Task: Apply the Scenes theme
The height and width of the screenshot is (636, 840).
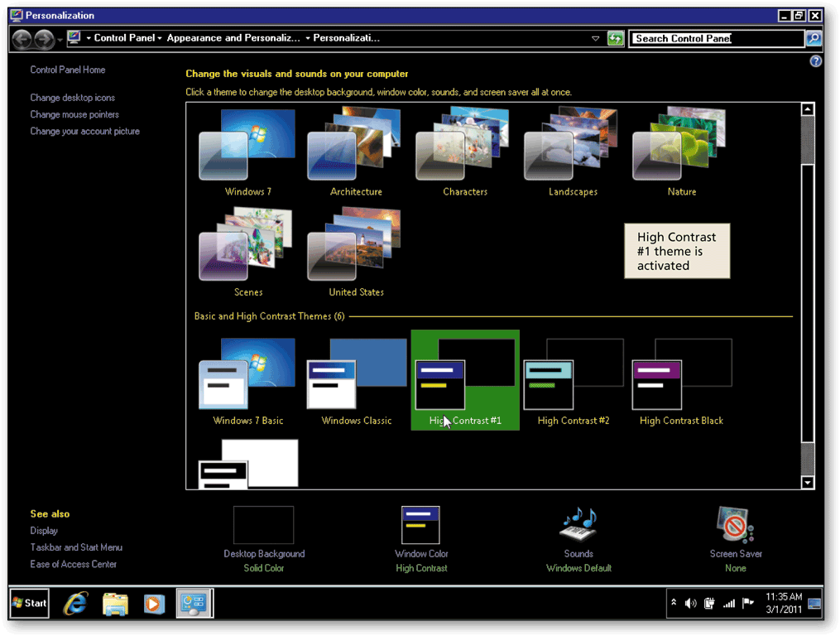Action: click(247, 253)
